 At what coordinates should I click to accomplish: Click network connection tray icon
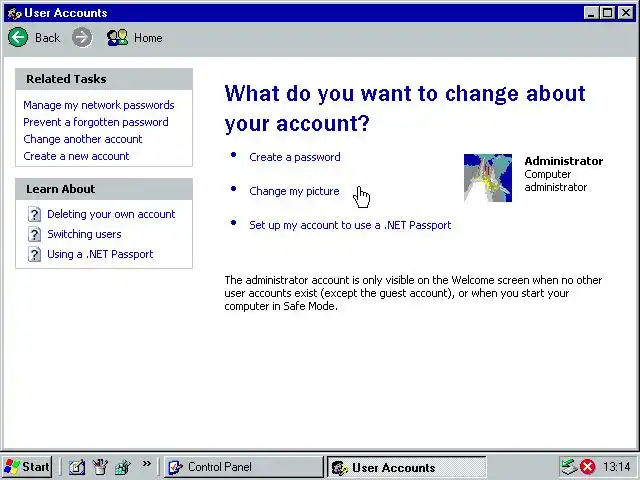coord(569,467)
